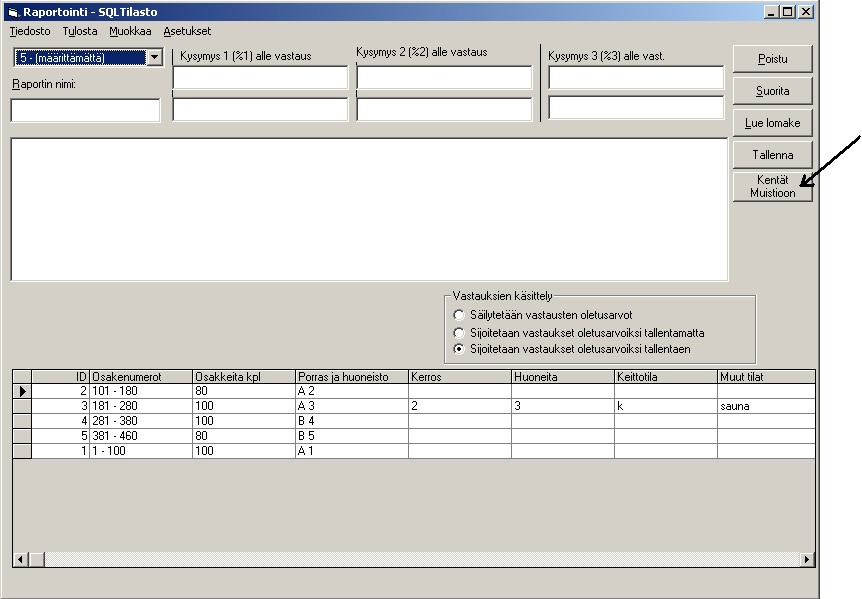Close the Raportointi - SQLTilasto window
This screenshot has height=599, width=862.
(x=806, y=12)
